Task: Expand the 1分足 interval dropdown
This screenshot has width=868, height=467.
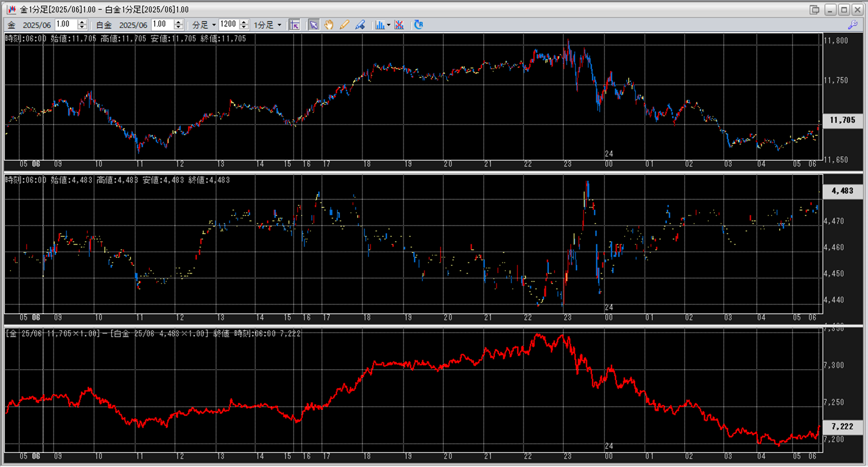Action: pyautogui.click(x=279, y=25)
